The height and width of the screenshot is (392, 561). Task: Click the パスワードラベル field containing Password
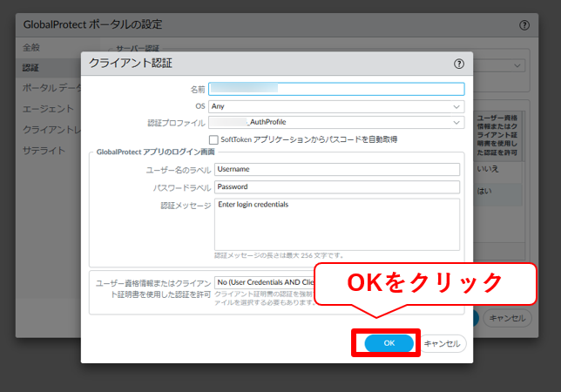click(x=337, y=187)
